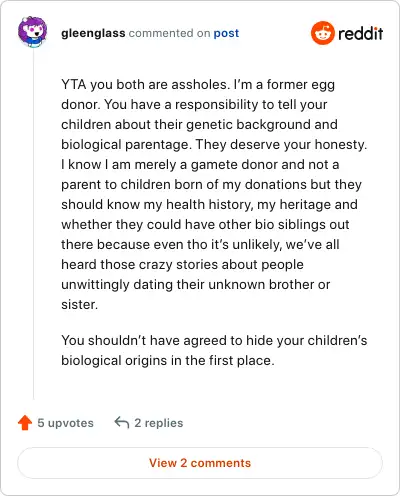Open gleenglass's purple avatar image
The image size is (400, 496).
(32, 32)
